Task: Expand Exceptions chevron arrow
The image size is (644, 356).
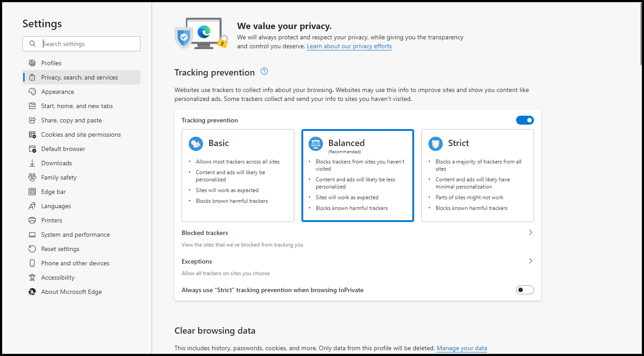Action: pyautogui.click(x=530, y=261)
